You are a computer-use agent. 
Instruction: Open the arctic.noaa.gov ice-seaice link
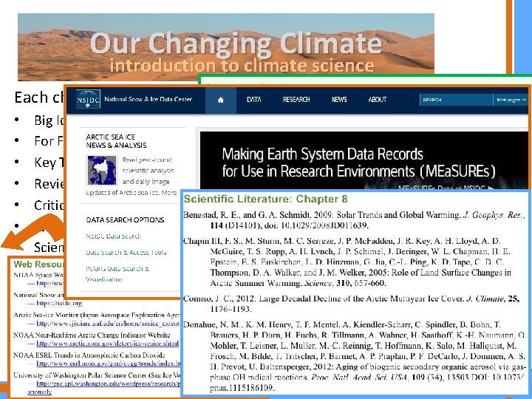pos(107,344)
